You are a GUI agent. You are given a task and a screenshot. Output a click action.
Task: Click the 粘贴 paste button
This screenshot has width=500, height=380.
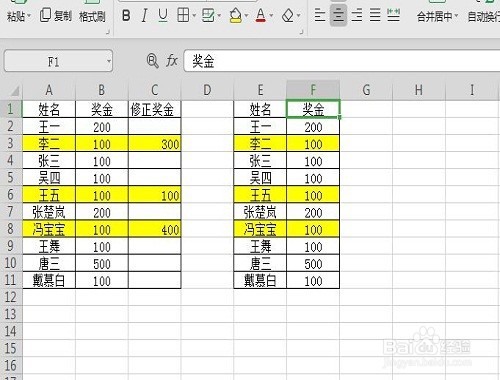pos(16,16)
